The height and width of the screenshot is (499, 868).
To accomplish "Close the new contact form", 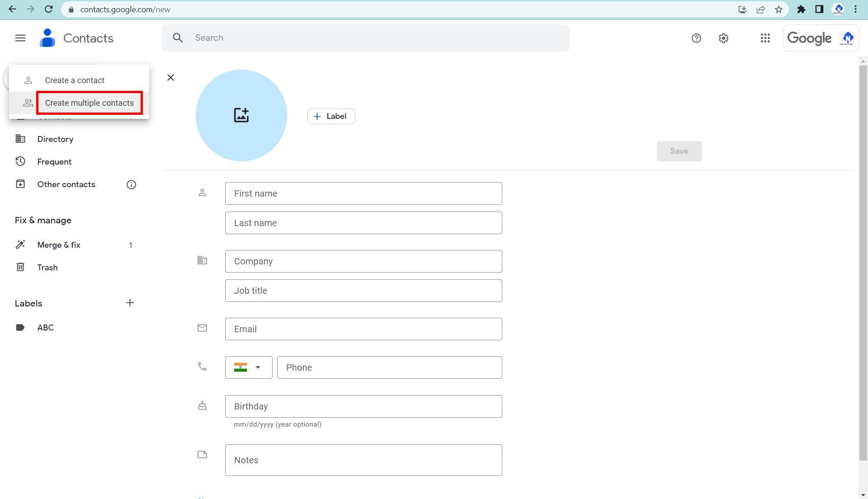I will coord(170,77).
